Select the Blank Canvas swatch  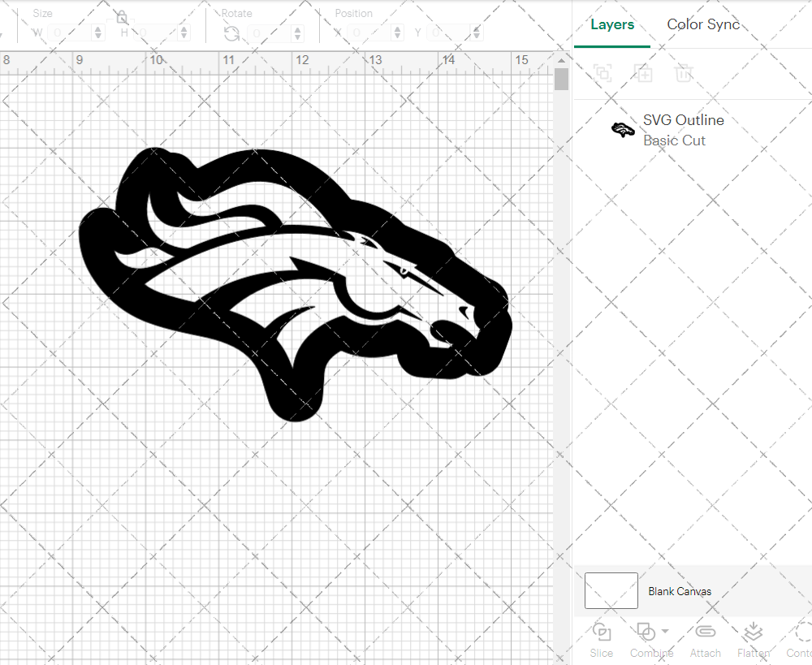pos(611,590)
